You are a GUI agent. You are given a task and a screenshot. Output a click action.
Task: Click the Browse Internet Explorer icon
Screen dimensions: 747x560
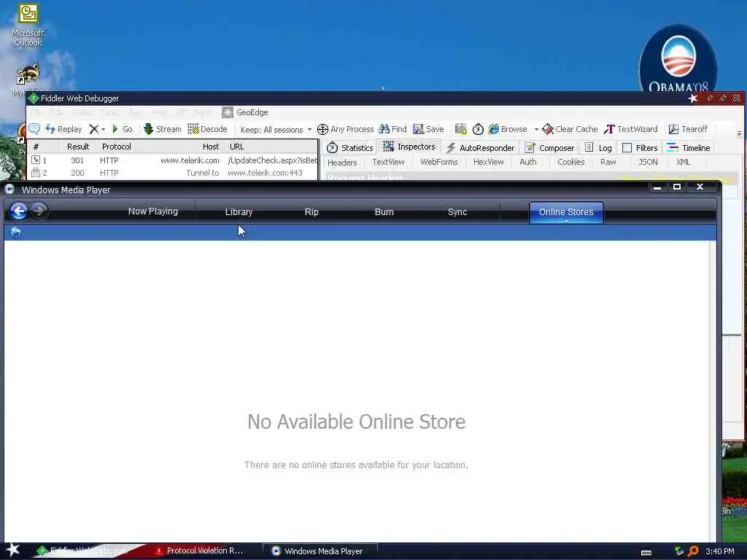pyautogui.click(x=494, y=129)
